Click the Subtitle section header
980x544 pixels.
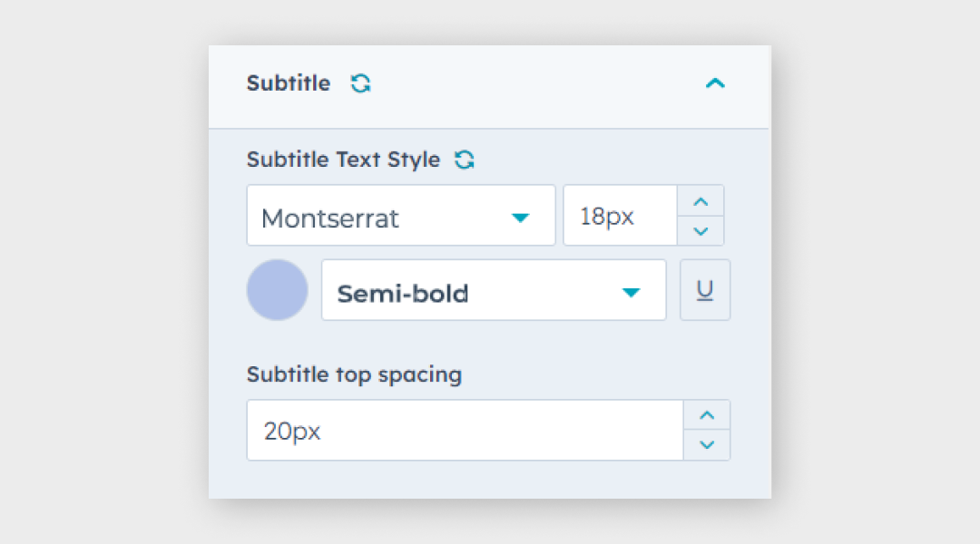289,83
